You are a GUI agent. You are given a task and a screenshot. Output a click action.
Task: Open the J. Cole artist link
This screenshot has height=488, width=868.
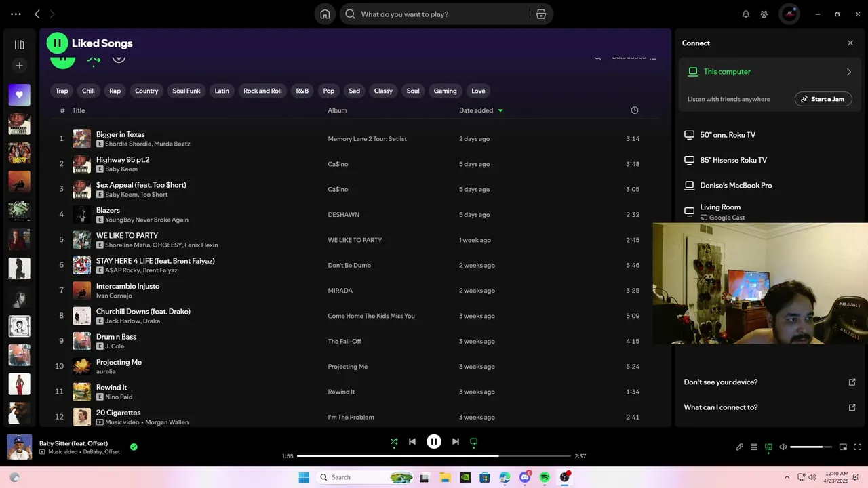115,346
